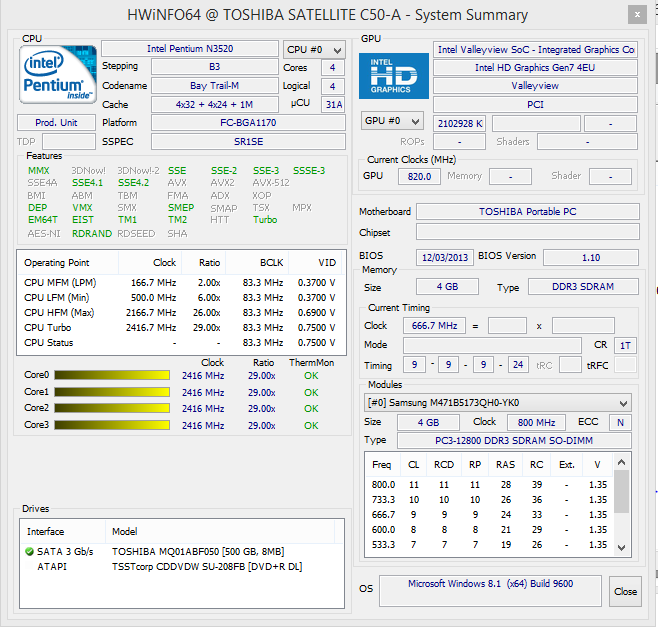Click the 2102928 K video memory field
Image resolution: width=658 pixels, height=629 pixels.
point(460,123)
